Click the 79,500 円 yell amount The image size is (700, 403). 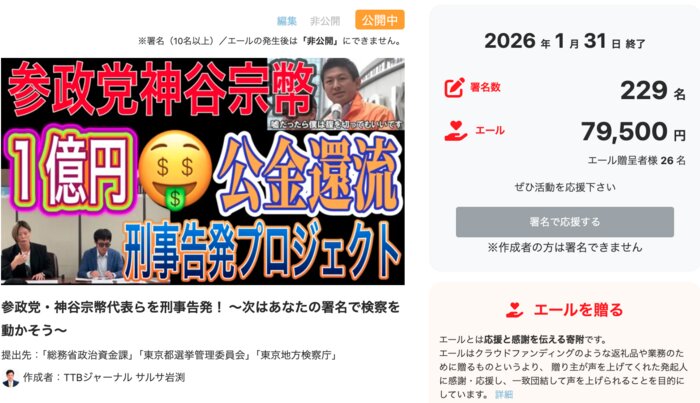[x=633, y=132]
